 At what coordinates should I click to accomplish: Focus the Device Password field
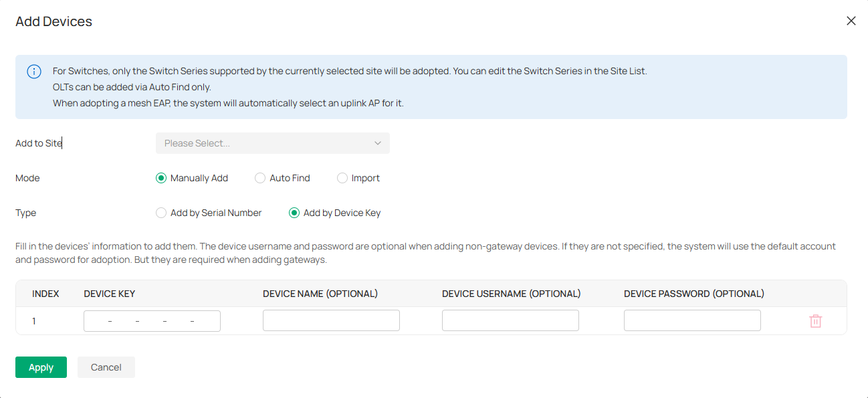pyautogui.click(x=692, y=320)
